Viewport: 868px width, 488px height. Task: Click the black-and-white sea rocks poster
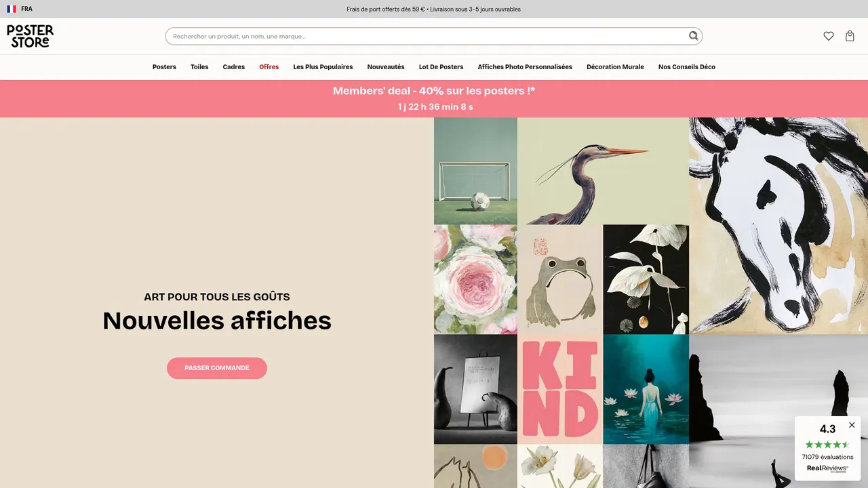click(x=778, y=411)
